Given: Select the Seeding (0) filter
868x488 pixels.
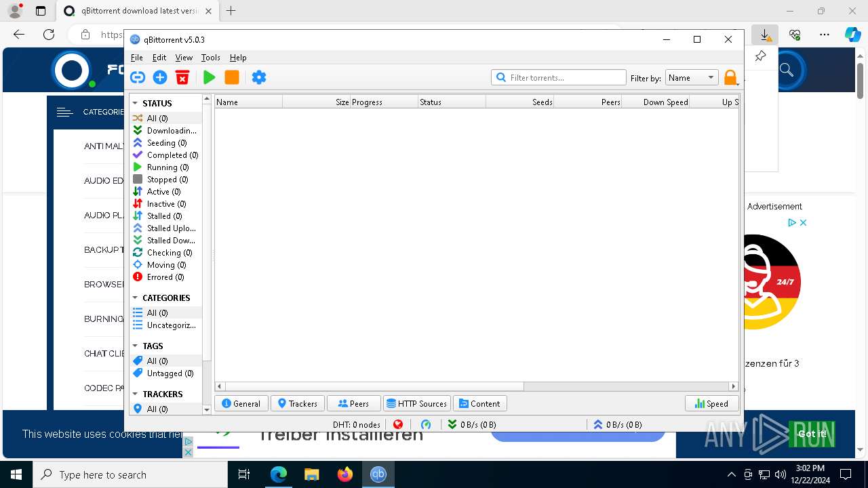Looking at the screenshot, I should pos(166,142).
